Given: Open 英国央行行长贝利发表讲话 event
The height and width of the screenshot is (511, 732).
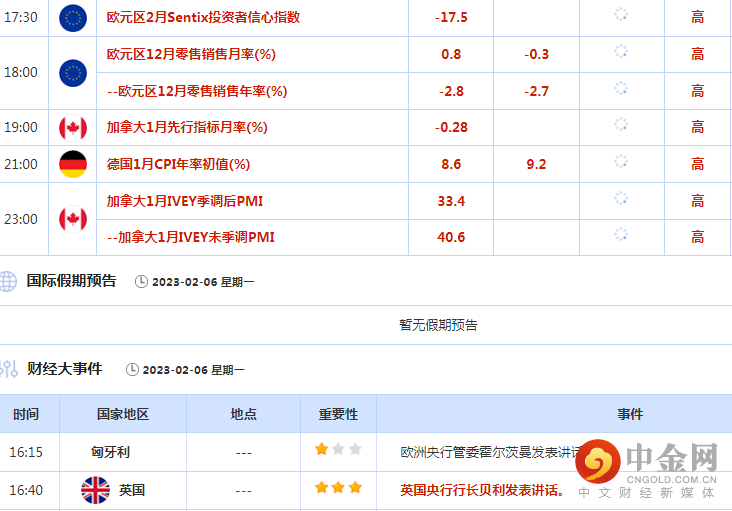Looking at the screenshot, I should click(x=482, y=490).
